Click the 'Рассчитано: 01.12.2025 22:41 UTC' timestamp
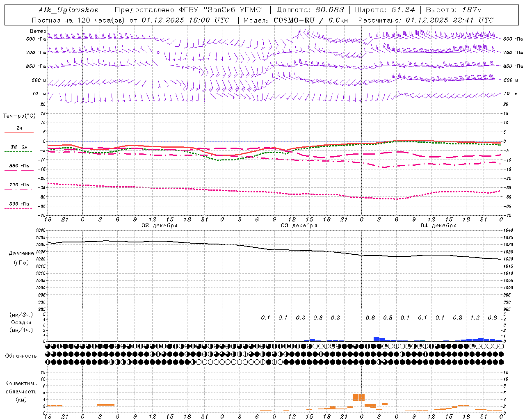Image resolution: width=525 pixels, height=420 pixels. coord(426,20)
